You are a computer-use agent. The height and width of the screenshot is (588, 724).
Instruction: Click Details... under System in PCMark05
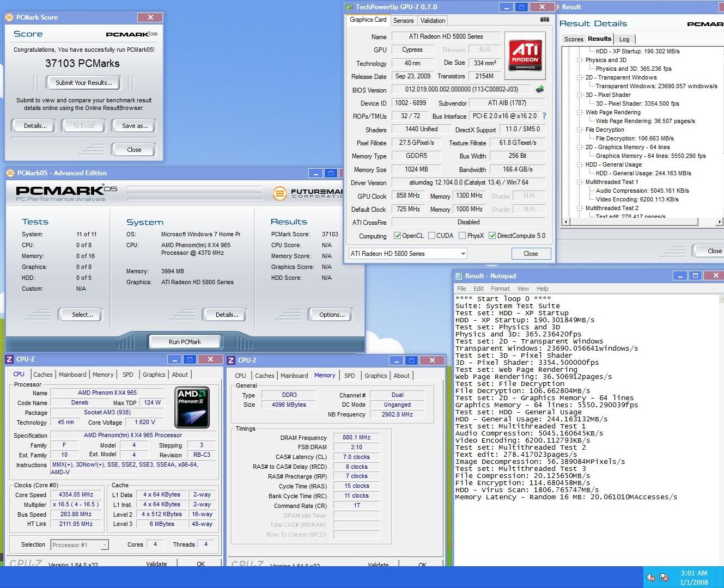tap(227, 315)
